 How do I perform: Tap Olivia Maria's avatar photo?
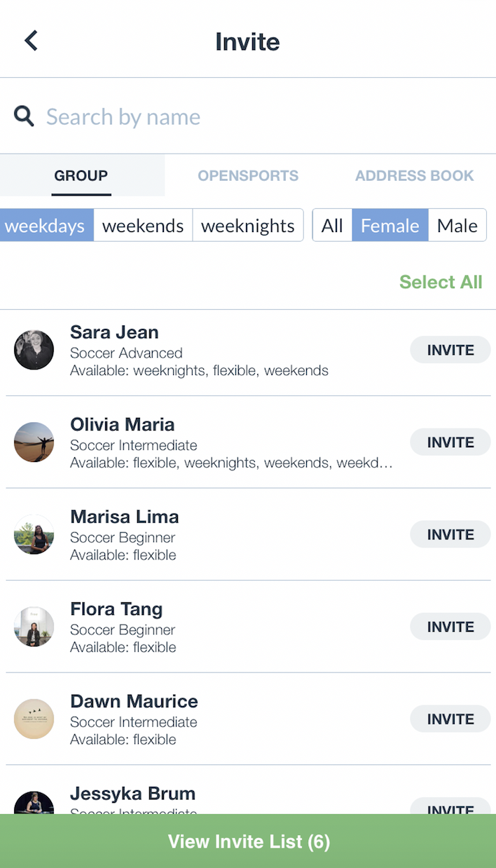pyautogui.click(x=34, y=442)
